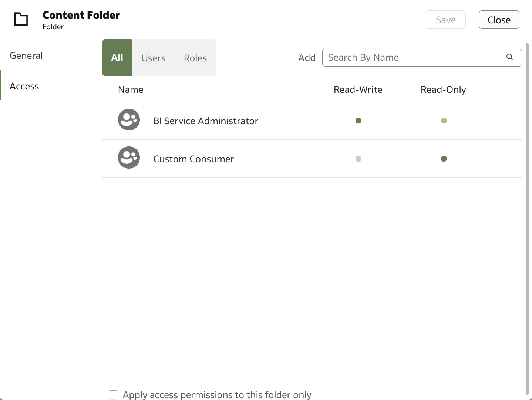532x400 pixels.
Task: Disable Read-Only access for Custom Consumer
Action: [x=443, y=159]
